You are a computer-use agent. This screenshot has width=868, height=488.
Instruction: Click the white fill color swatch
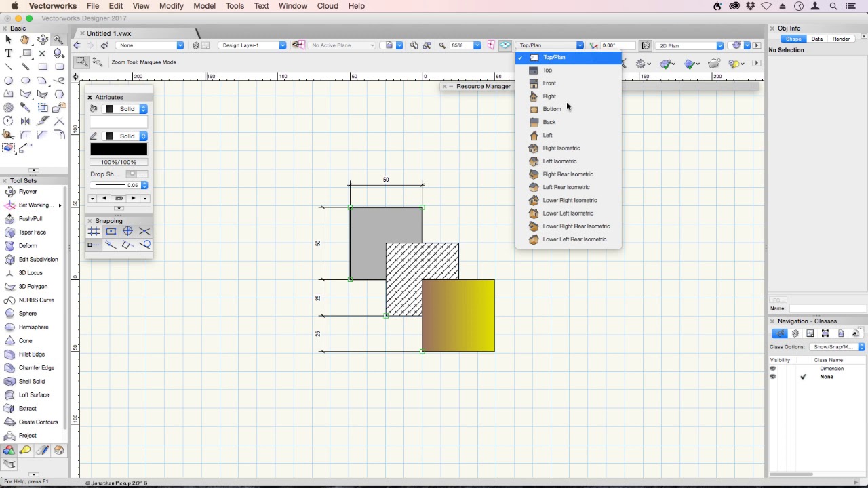(x=119, y=123)
